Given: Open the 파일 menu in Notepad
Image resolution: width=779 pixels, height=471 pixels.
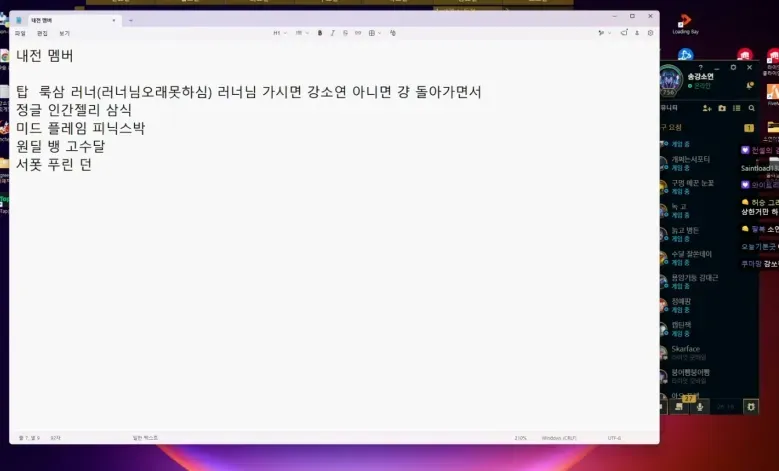Looking at the screenshot, I should click(x=20, y=33).
